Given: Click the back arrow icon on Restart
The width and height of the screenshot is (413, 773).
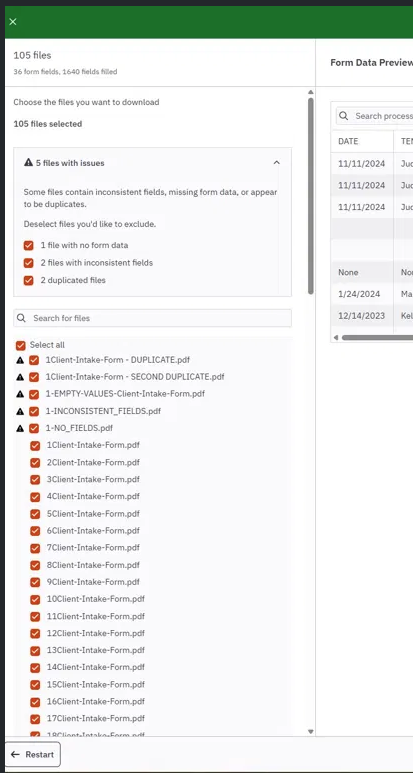Looking at the screenshot, I should point(15,754).
